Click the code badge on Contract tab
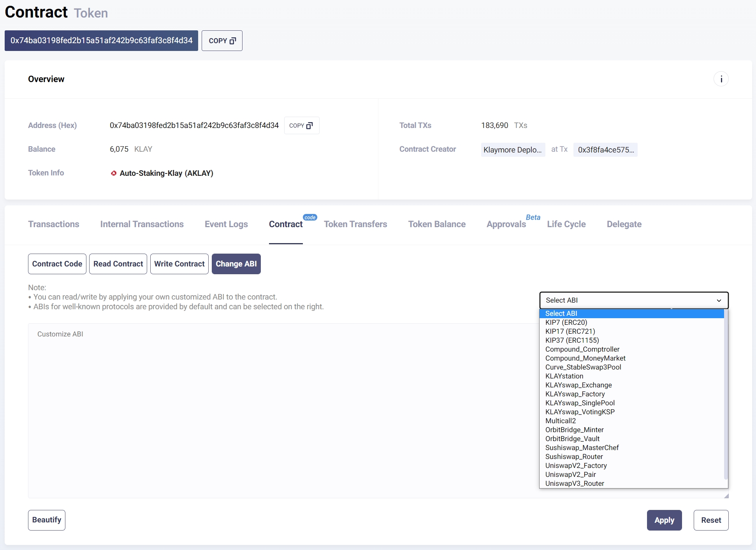Image resolution: width=756 pixels, height=550 pixels. coord(310,217)
